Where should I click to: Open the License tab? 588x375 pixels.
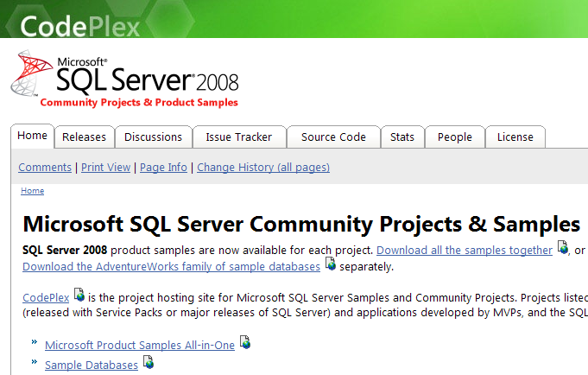[515, 137]
